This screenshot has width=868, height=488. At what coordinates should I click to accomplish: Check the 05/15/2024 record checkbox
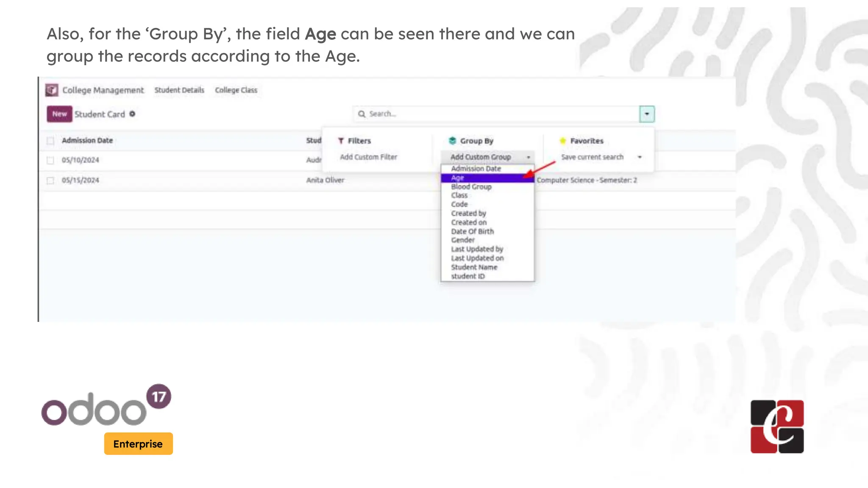coord(50,180)
